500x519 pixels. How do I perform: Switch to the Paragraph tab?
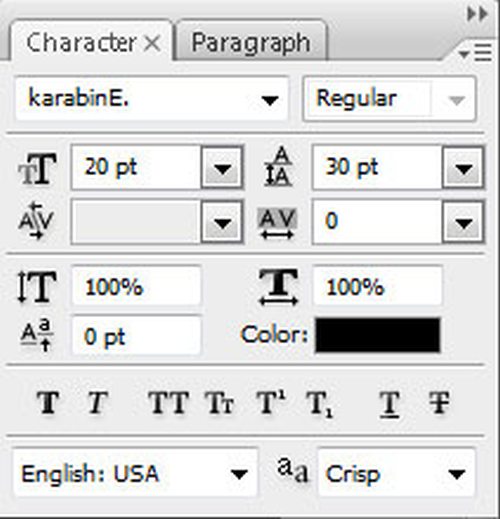point(251,42)
